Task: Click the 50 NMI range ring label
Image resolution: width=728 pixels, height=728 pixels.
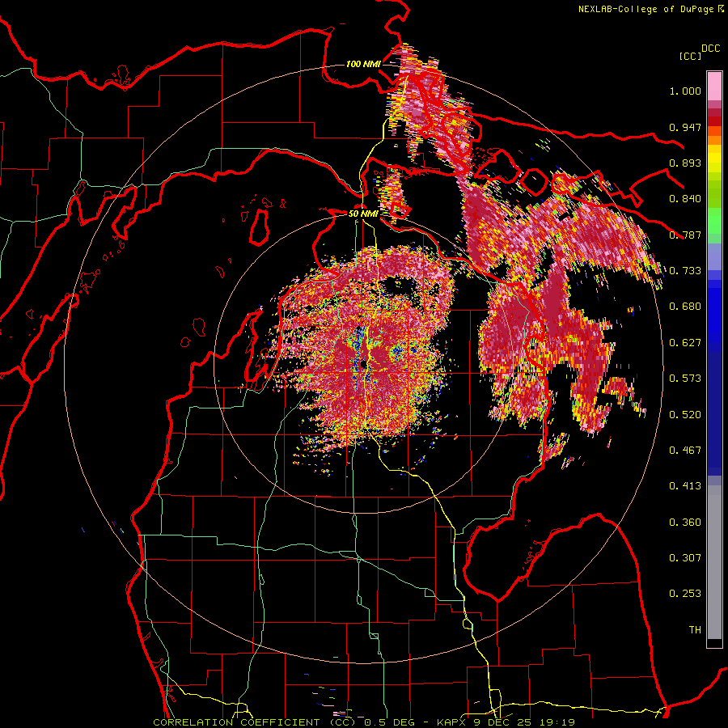Action: (363, 214)
